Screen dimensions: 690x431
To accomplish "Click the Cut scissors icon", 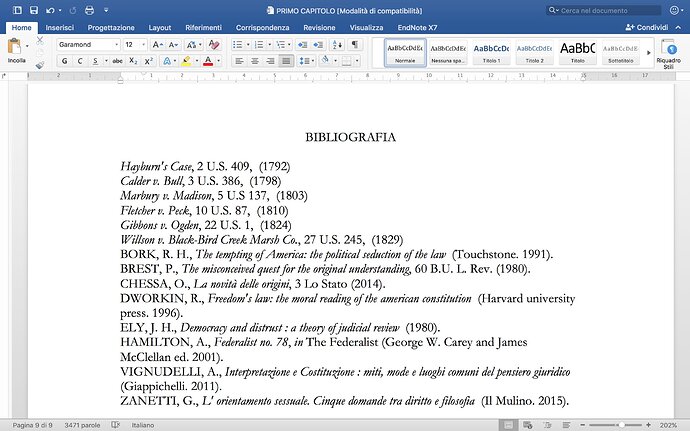I will coord(40,41).
